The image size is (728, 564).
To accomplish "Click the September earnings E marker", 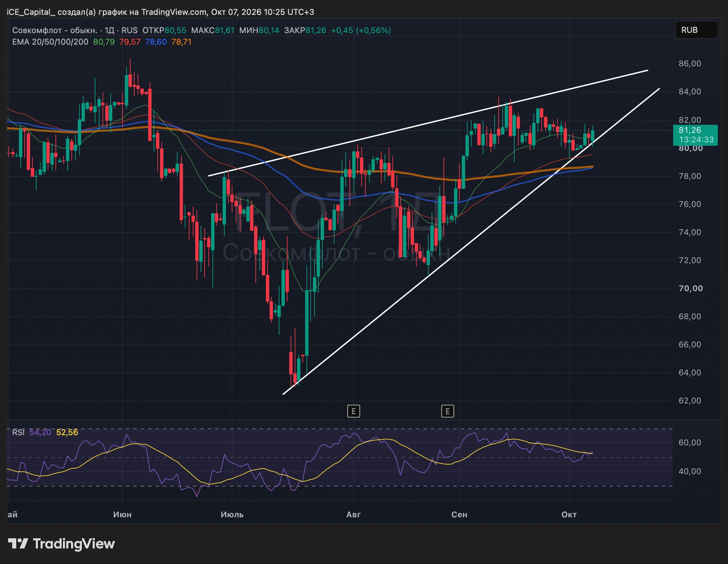I will coord(448,411).
